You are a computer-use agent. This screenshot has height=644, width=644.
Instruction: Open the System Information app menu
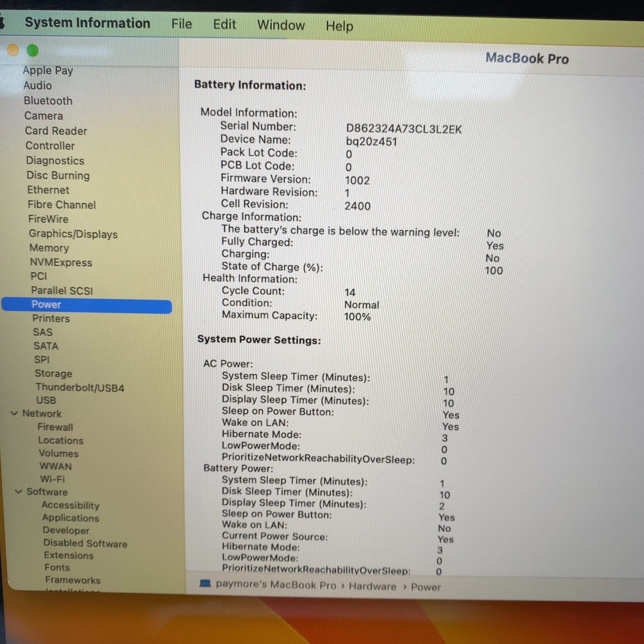pyautogui.click(x=88, y=23)
